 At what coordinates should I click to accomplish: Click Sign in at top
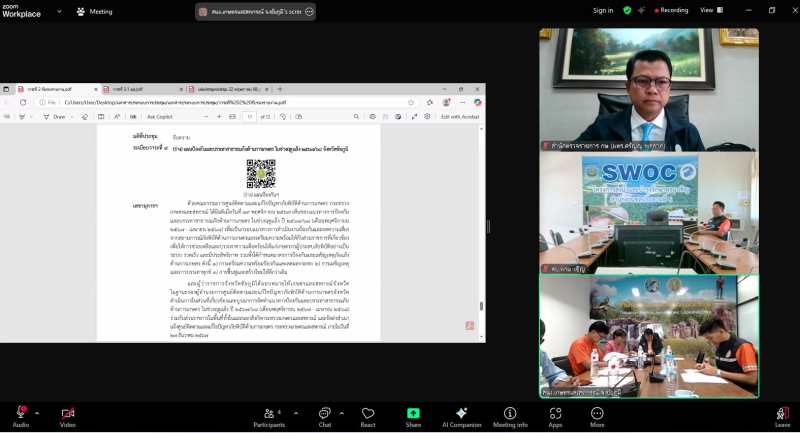pyautogui.click(x=603, y=10)
